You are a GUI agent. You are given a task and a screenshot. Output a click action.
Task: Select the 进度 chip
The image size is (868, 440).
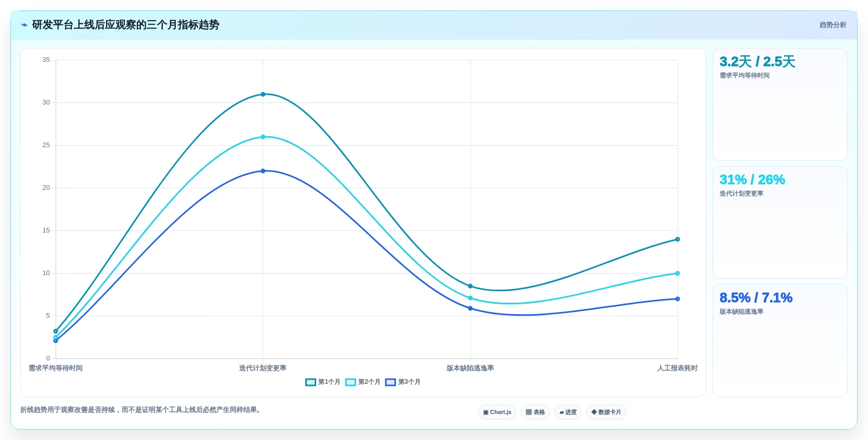click(568, 412)
